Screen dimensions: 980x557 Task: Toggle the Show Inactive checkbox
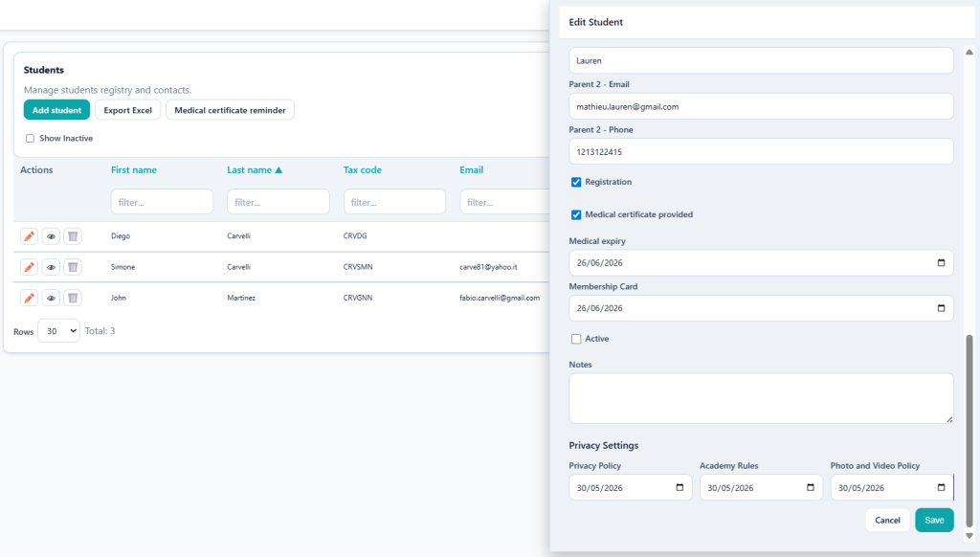pos(30,138)
